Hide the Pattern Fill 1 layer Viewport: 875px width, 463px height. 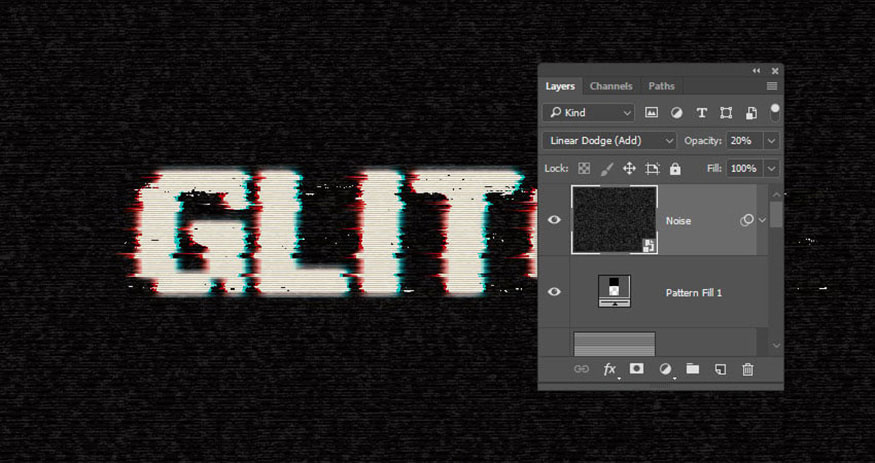click(x=554, y=292)
